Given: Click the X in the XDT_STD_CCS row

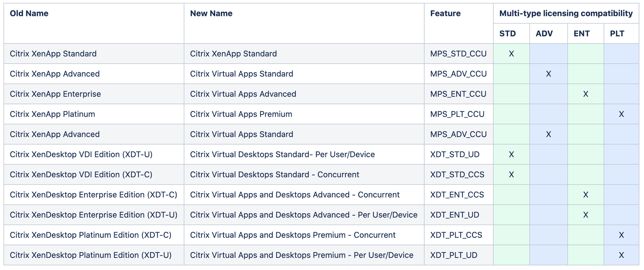Looking at the screenshot, I should coord(511,175).
